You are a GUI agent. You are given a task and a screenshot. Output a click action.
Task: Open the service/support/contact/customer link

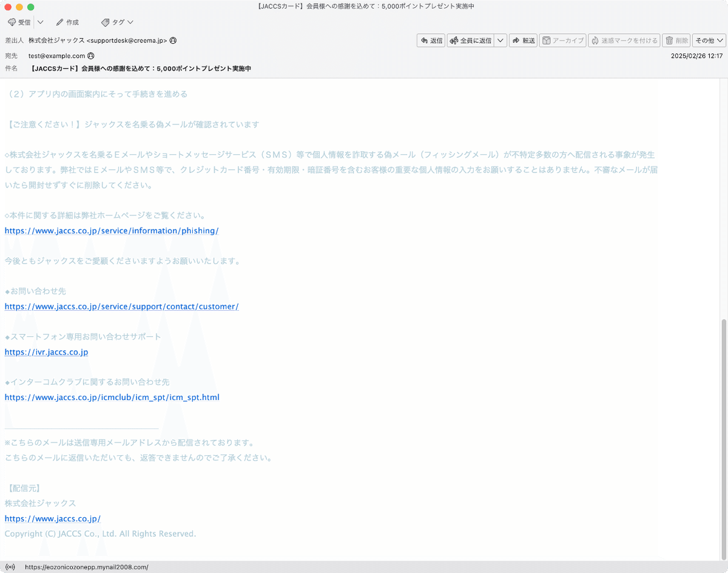click(122, 307)
